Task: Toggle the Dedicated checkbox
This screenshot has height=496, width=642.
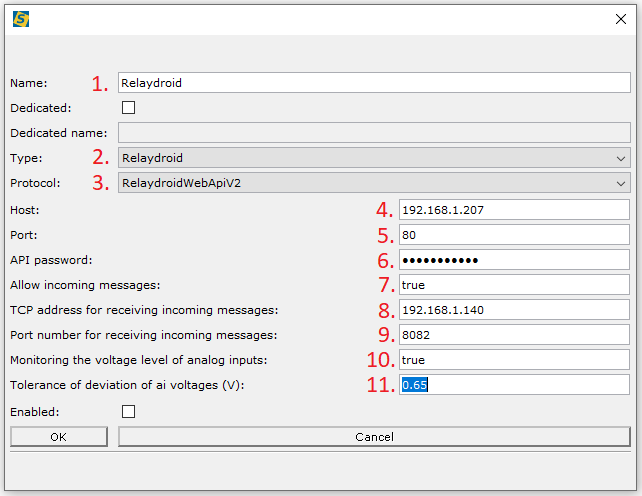Action: [128, 107]
